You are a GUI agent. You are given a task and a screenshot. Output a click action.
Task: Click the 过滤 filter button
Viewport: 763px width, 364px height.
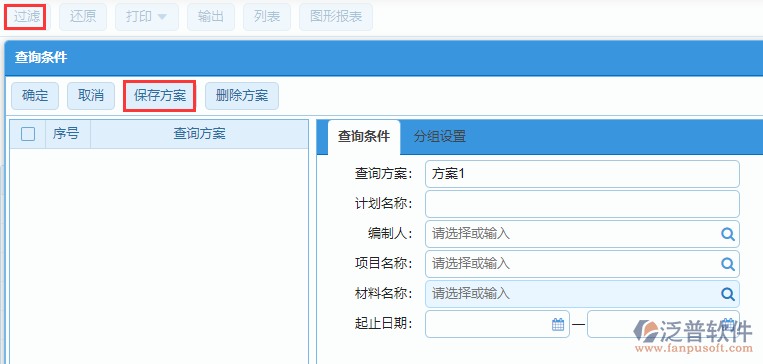27,17
